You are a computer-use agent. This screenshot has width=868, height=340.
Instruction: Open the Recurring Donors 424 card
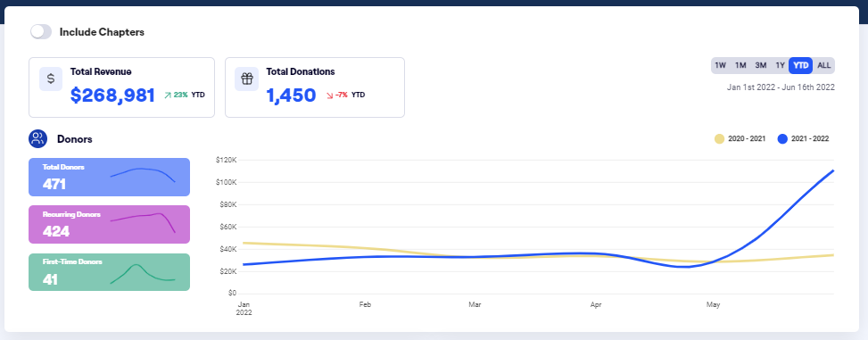pyautogui.click(x=109, y=224)
